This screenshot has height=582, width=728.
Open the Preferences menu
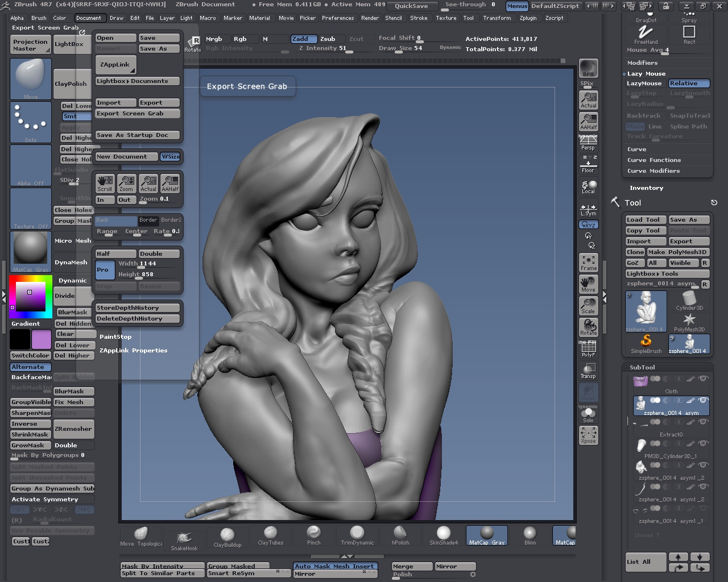(x=338, y=18)
